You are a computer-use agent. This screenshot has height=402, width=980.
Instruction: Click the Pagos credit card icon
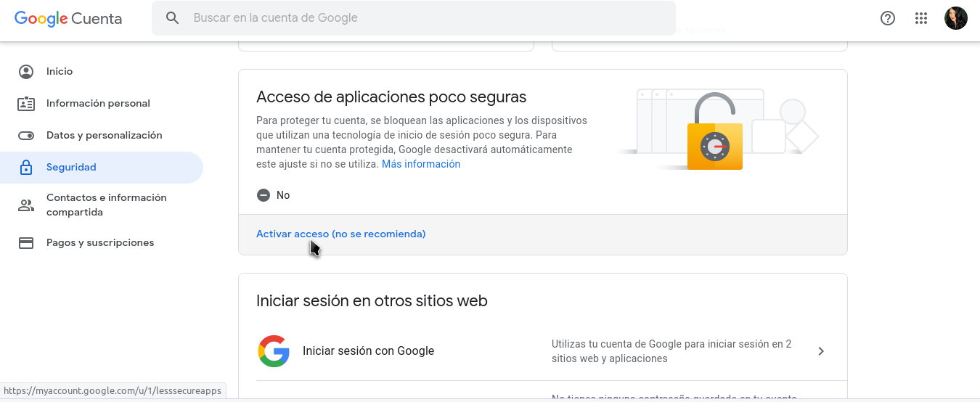(x=26, y=243)
